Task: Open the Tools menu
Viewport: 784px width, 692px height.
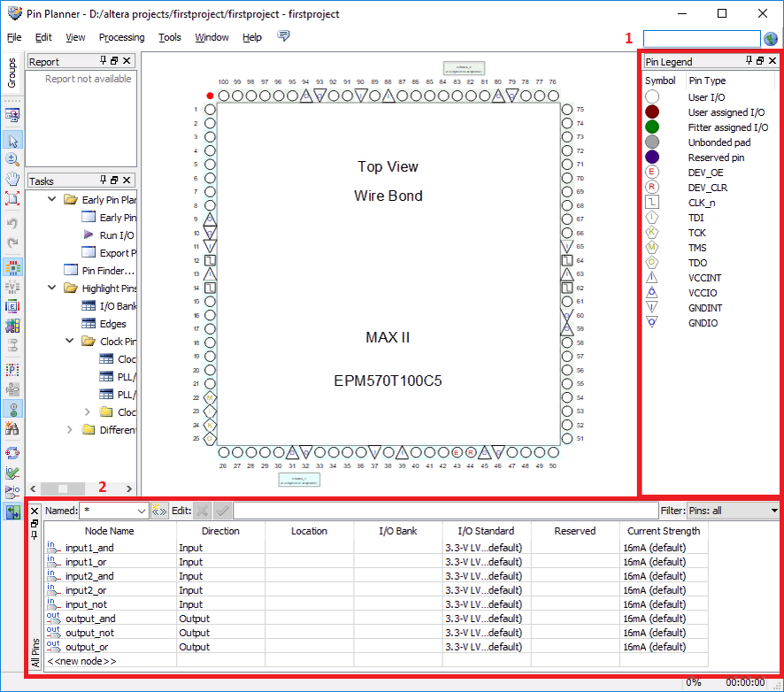Action: 170,37
